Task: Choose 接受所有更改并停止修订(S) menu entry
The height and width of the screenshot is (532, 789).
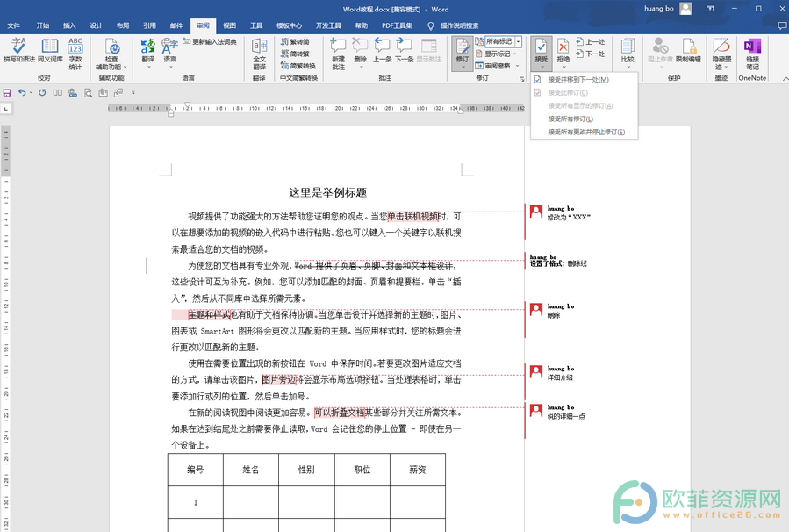Action: click(x=585, y=132)
